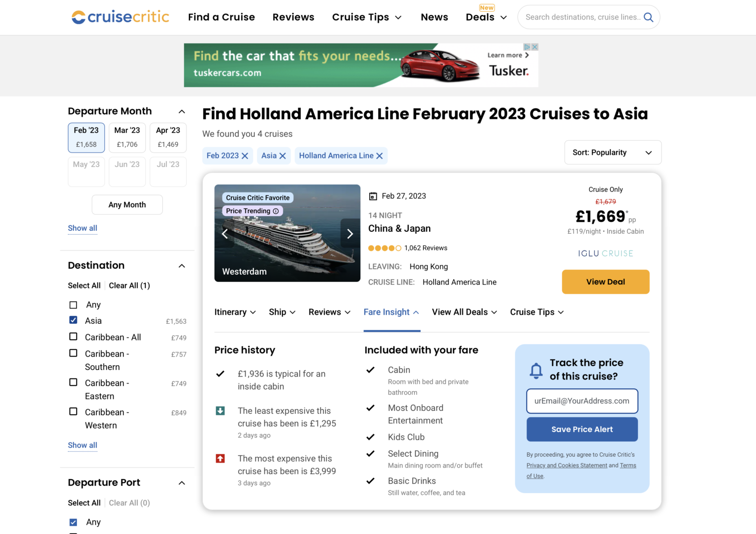This screenshot has width=756, height=534.
Task: Open the Sort: Popularity dropdown
Action: point(612,152)
